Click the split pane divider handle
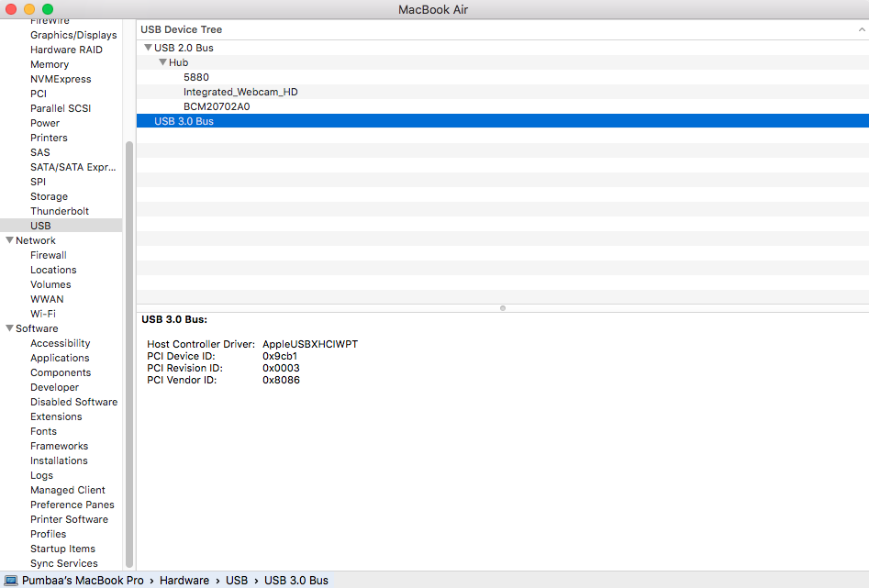The image size is (869, 588). click(x=503, y=308)
